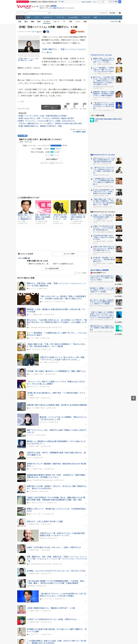Image resolution: width=138 pixels, height=644 pixels.
Task: Open recommended article 林原裕恵、亡き夫・渡辺徹さん
Action: [x=56, y=310]
